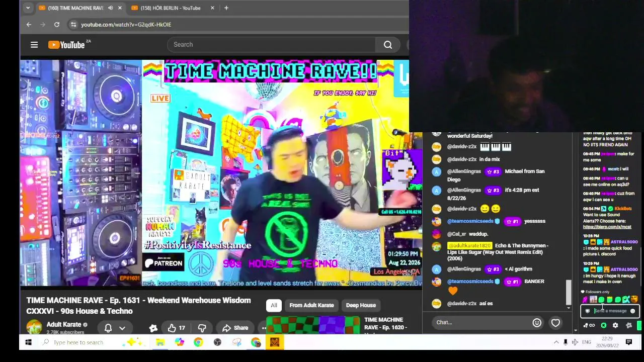
Task: Select the All filter chip
Action: [274, 305]
